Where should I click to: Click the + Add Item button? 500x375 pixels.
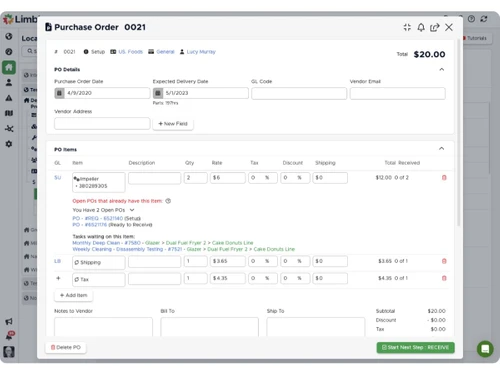click(73, 295)
